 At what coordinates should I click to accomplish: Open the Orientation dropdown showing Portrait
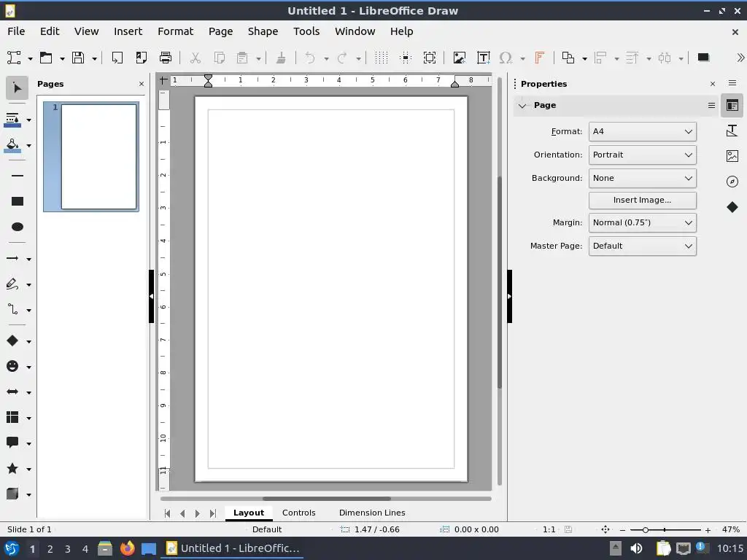[x=642, y=155]
